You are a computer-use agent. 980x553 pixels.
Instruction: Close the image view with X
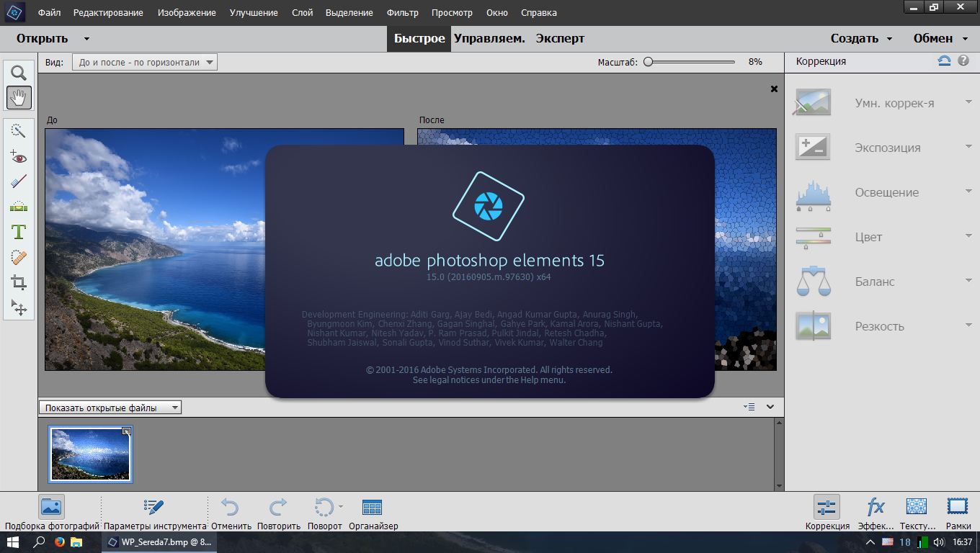(774, 89)
